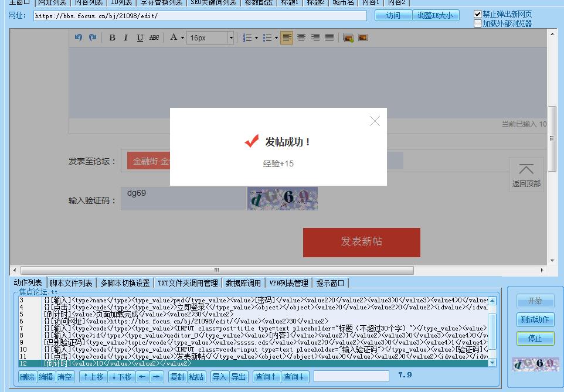
Task: Open TXT文件夹调用管理 tab
Action: [188, 283]
